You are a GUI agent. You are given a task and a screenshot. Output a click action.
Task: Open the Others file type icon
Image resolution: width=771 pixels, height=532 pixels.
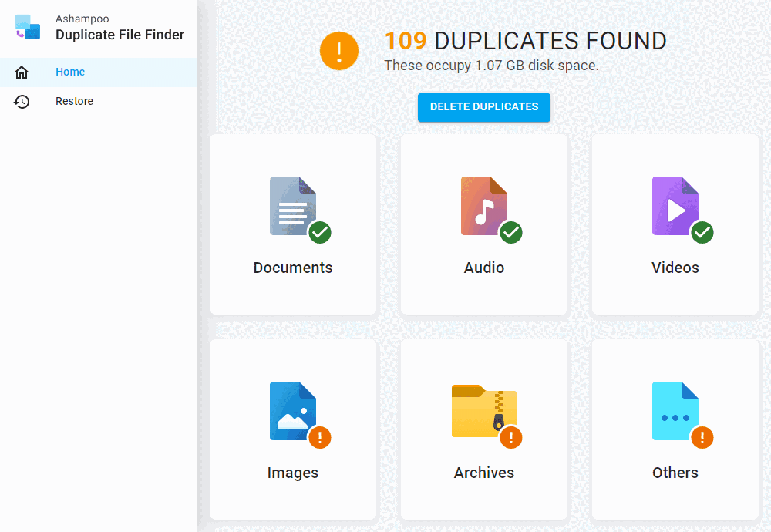675,411
